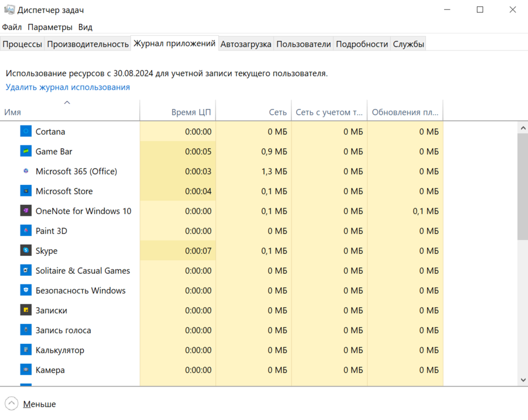Click the Cortana app icon
The image size is (528, 420).
click(x=26, y=131)
